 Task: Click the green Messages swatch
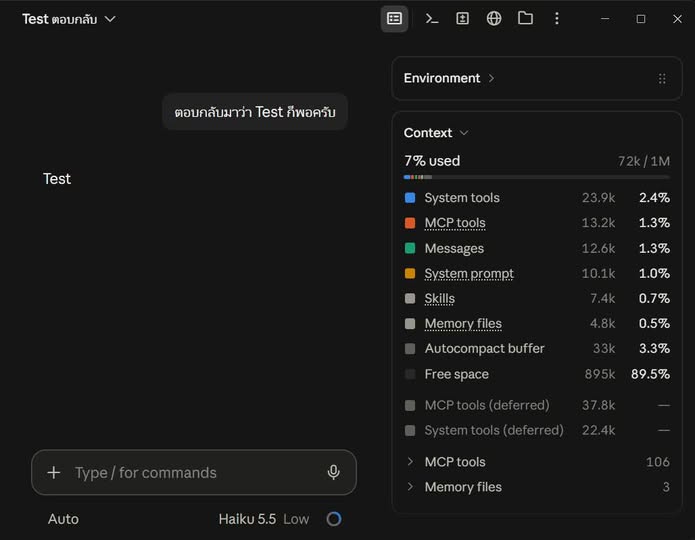(410, 248)
